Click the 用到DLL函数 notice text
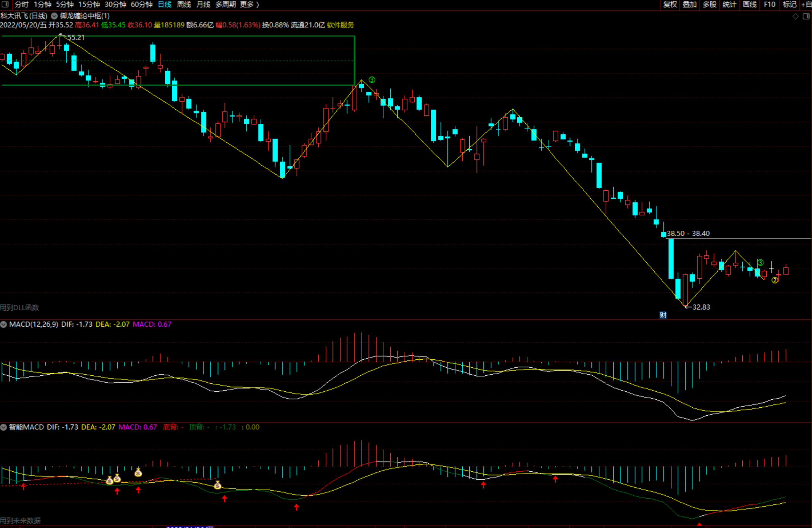Viewport: 812px width, 528px height. click(x=19, y=307)
